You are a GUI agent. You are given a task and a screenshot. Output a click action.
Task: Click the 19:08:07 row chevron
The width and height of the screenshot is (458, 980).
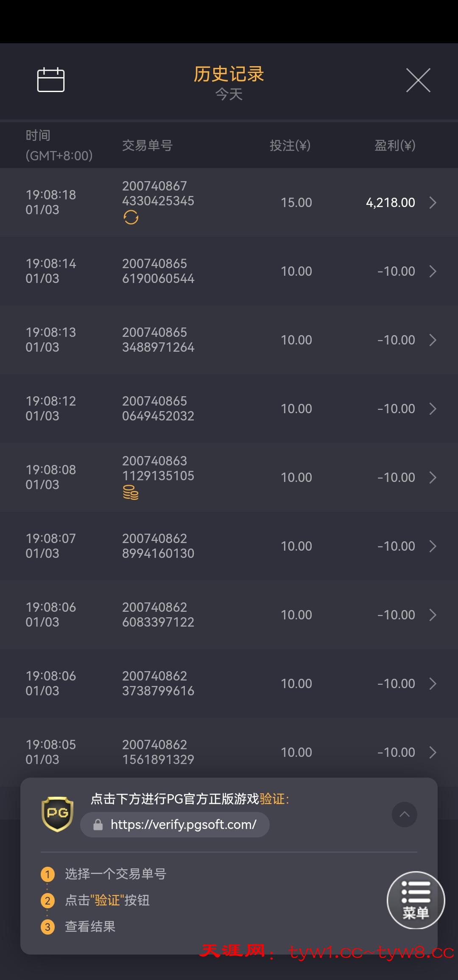click(433, 546)
